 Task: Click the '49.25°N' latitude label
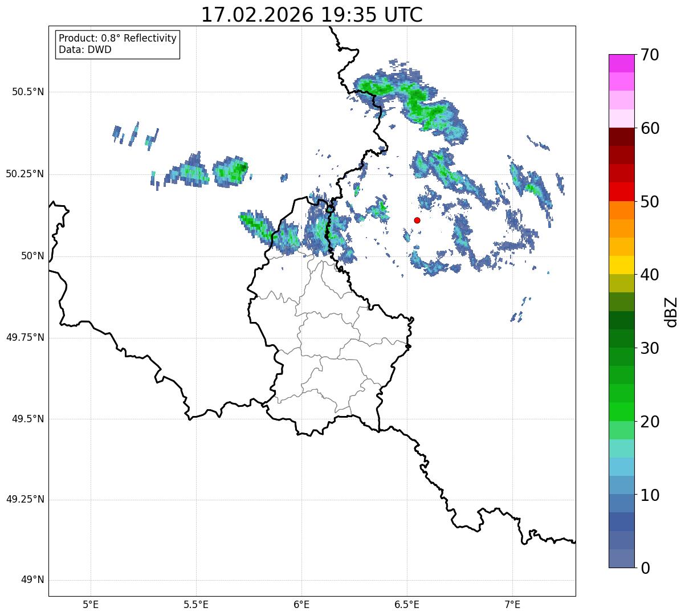pyautogui.click(x=25, y=499)
